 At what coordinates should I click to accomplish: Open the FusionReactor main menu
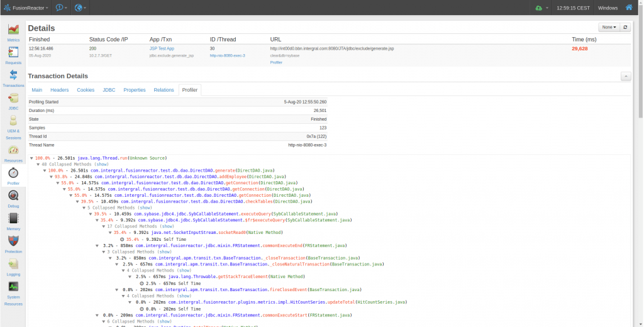click(x=26, y=8)
